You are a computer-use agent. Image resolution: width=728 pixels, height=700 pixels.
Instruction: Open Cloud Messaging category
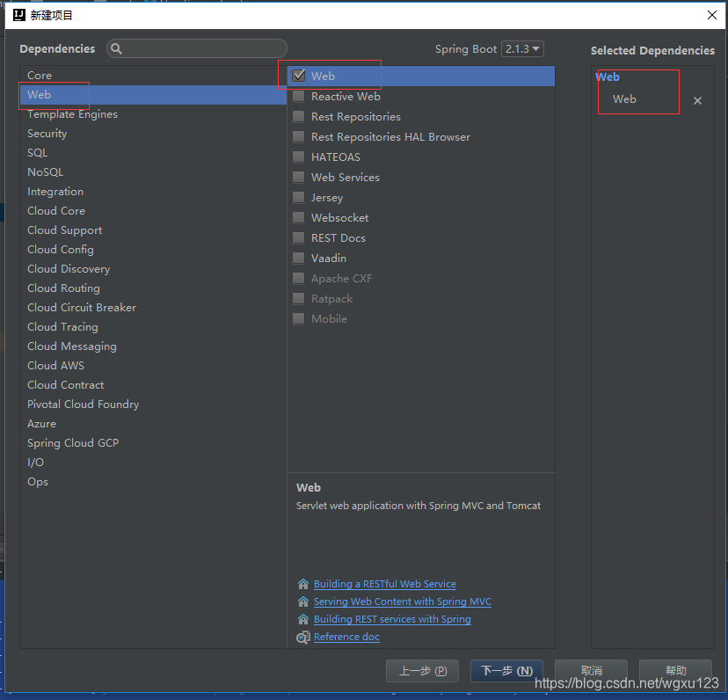(153, 346)
